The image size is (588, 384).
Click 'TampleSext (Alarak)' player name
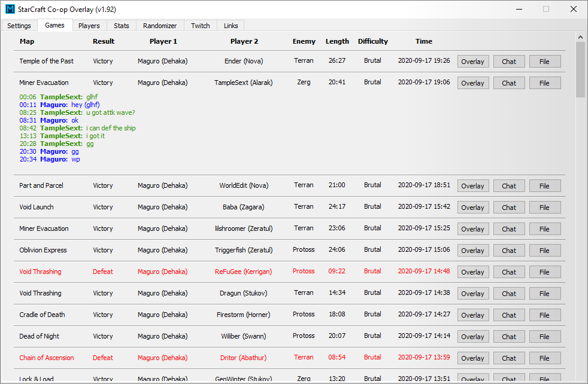tap(243, 83)
